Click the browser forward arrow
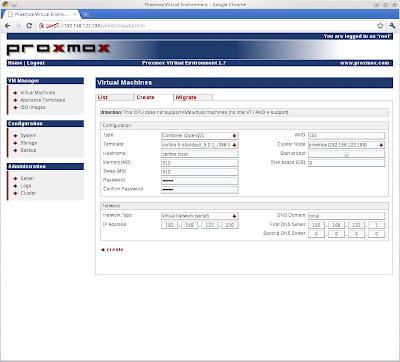The width and height of the screenshot is (400, 362). 18,26
